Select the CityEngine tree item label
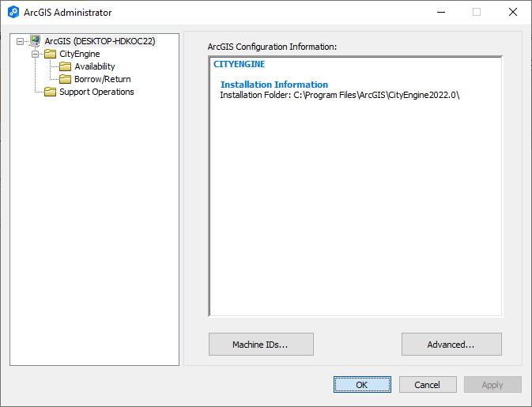Viewport: 532px width, 407px height. coord(79,54)
